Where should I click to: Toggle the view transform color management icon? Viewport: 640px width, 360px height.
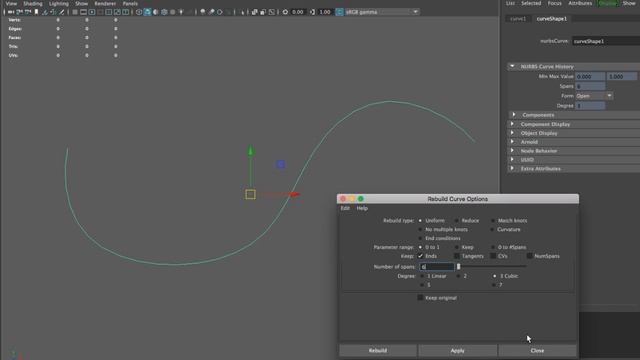pos(339,12)
